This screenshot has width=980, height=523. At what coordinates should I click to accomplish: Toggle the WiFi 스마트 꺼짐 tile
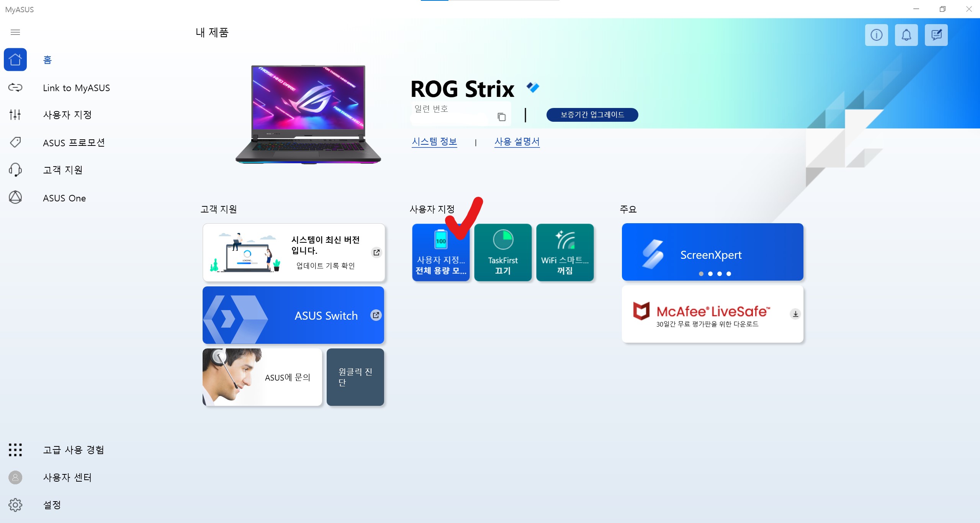[565, 253]
